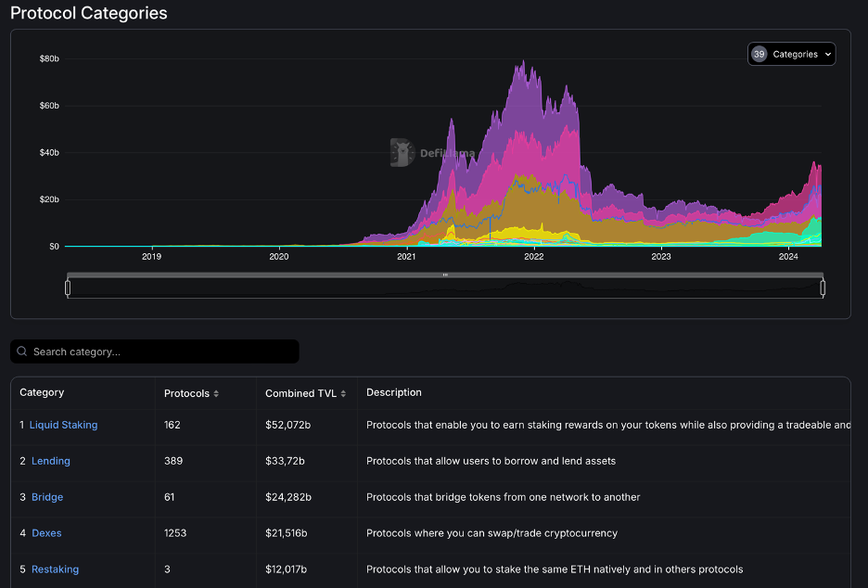Open the Lending category link
868x588 pixels.
pyautogui.click(x=51, y=461)
